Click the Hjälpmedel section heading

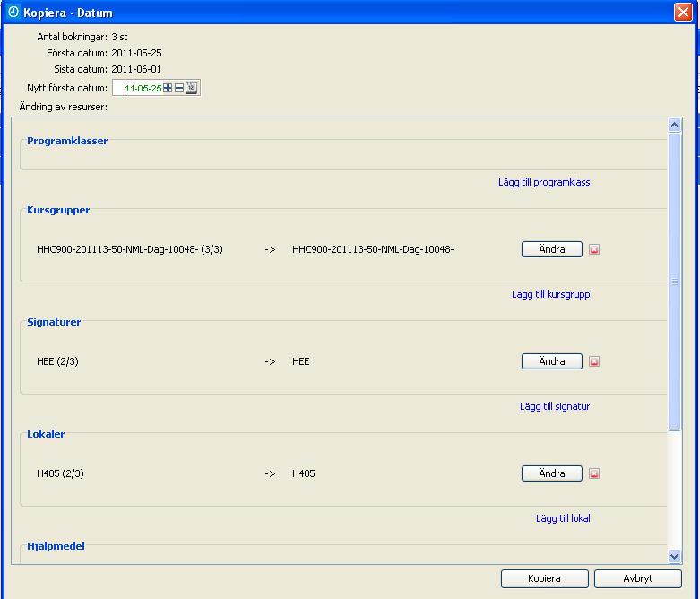pyautogui.click(x=56, y=546)
